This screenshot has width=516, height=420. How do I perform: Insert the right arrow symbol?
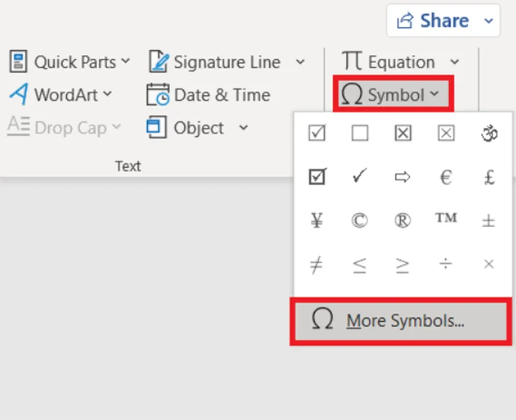tap(402, 177)
